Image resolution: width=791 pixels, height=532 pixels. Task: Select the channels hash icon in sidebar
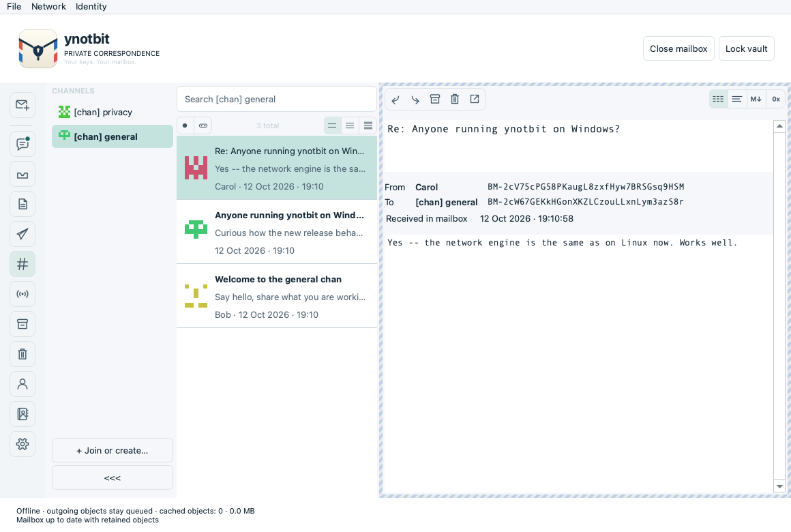point(23,264)
